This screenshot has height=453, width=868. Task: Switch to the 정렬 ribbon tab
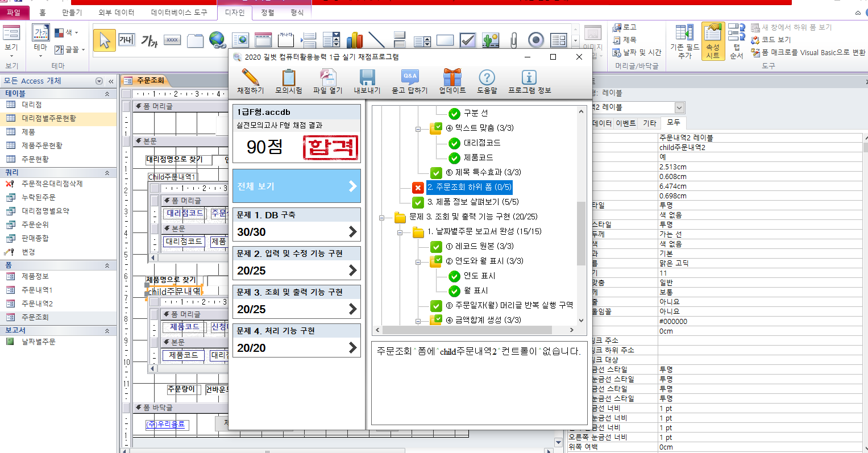click(x=267, y=12)
